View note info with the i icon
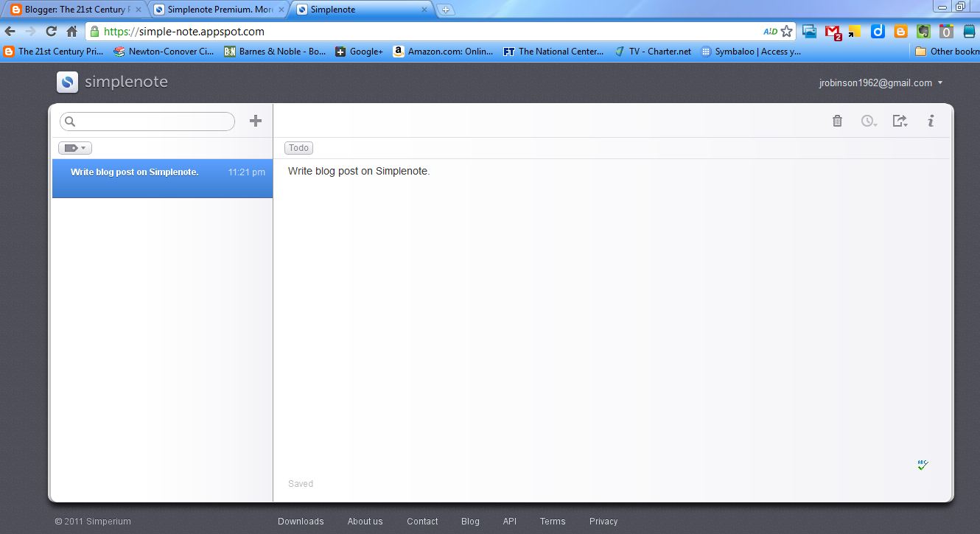 tap(931, 120)
